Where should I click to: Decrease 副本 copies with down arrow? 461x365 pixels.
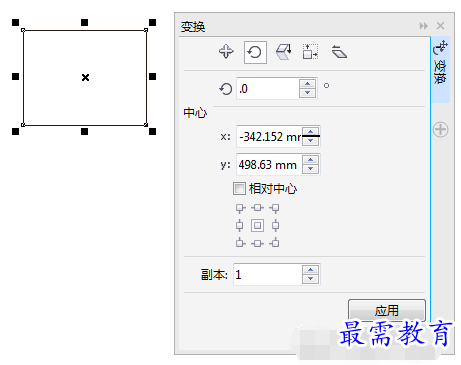pyautogui.click(x=310, y=279)
